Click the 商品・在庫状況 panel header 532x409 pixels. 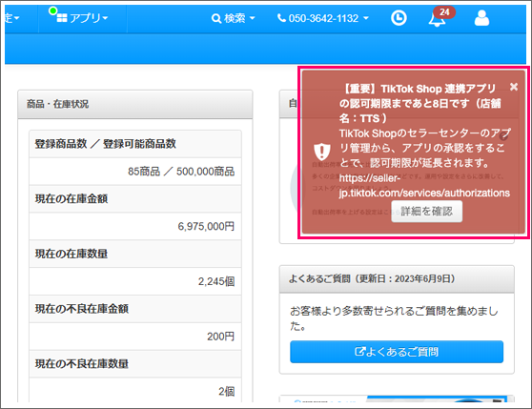coord(135,104)
